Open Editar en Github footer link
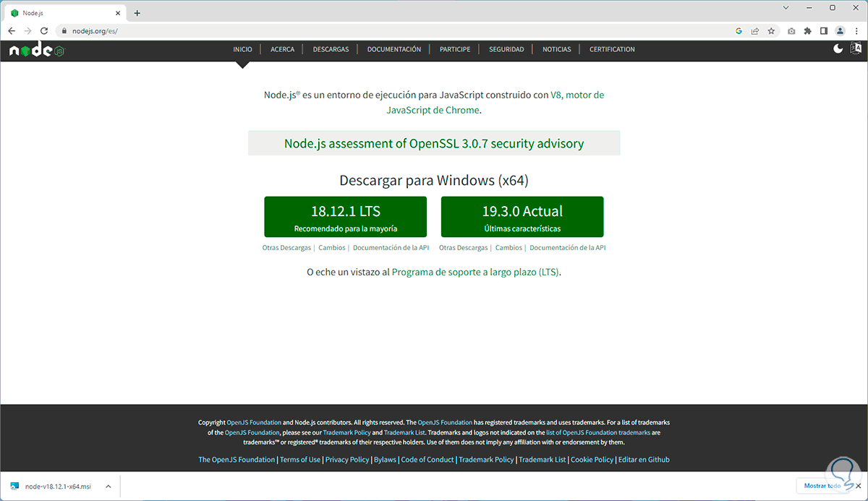The height and width of the screenshot is (501, 868). [644, 460]
